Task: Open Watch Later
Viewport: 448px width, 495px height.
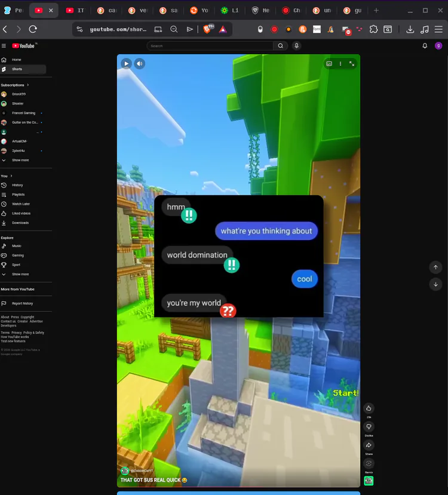Action: pos(23,204)
